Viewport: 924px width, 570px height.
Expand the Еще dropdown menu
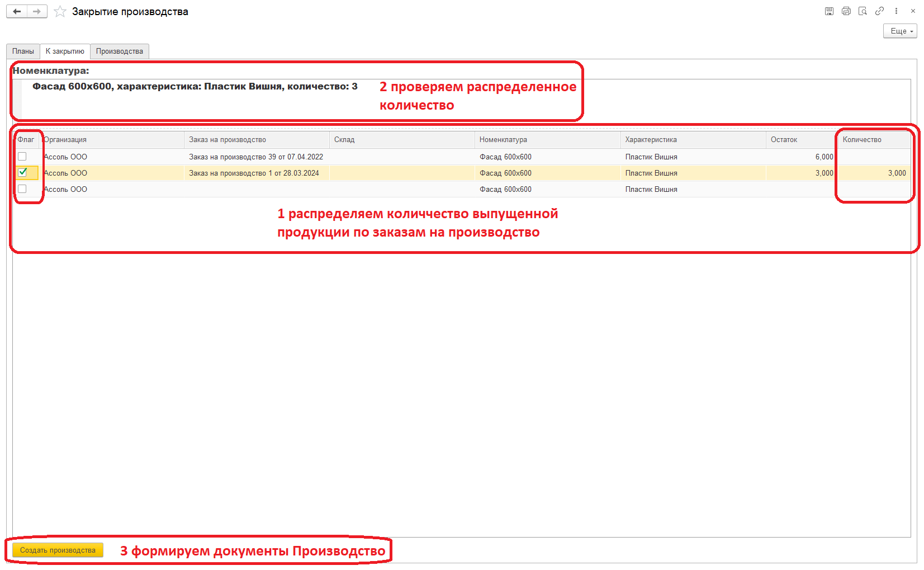click(900, 31)
